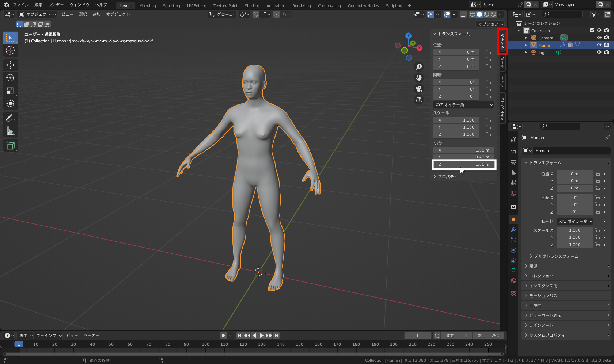
Task: Toggle orthographic grid view icon
Action: coord(419,100)
